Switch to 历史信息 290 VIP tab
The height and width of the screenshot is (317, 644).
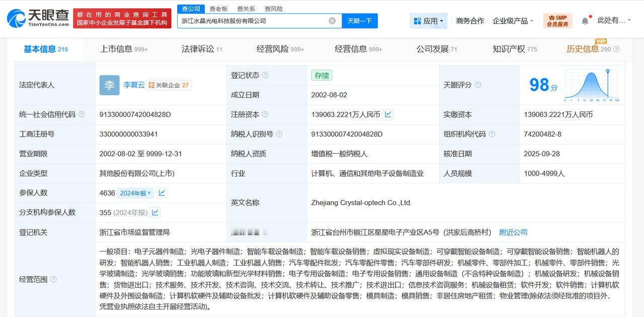588,49
